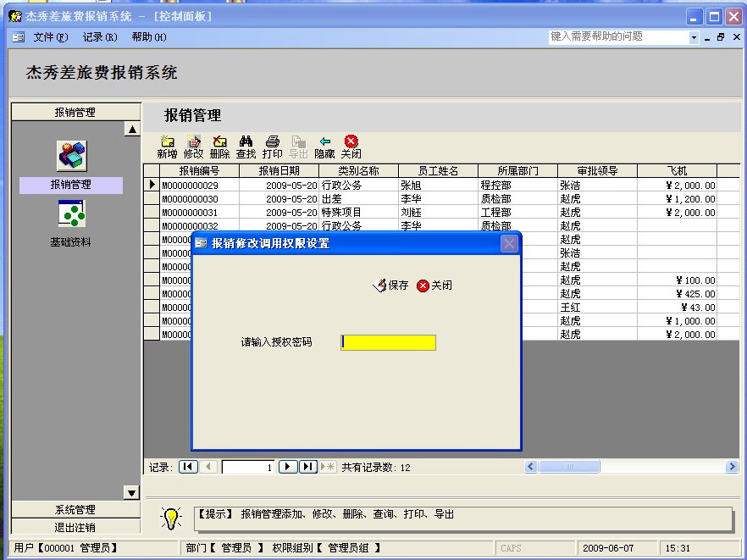Viewport: 747px width, 560px height.
Task: Click the 导出 (Export) toolbar icon
Action: point(298,147)
